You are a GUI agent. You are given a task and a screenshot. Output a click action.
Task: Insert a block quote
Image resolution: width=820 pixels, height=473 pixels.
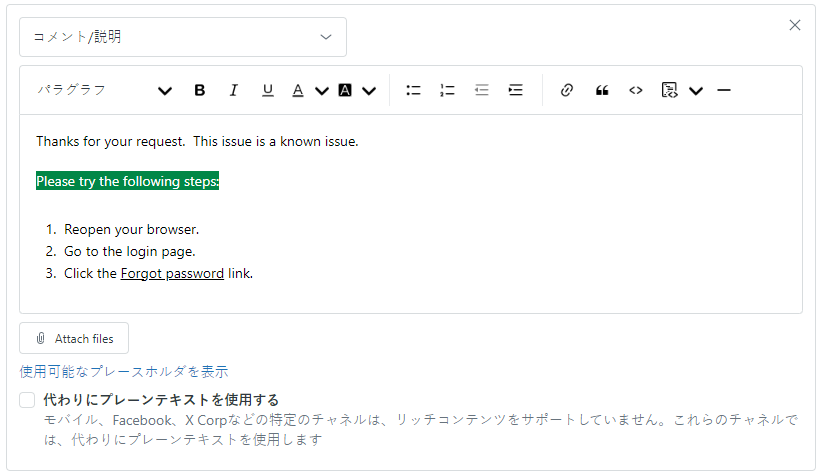[602, 91]
